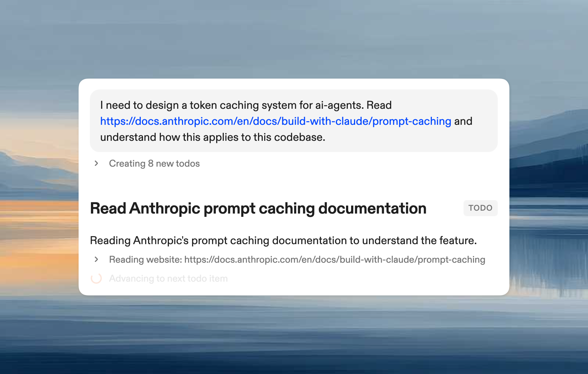Click the collapsed tool-call indicator under the prompt
The image size is (588, 374).
(x=154, y=163)
